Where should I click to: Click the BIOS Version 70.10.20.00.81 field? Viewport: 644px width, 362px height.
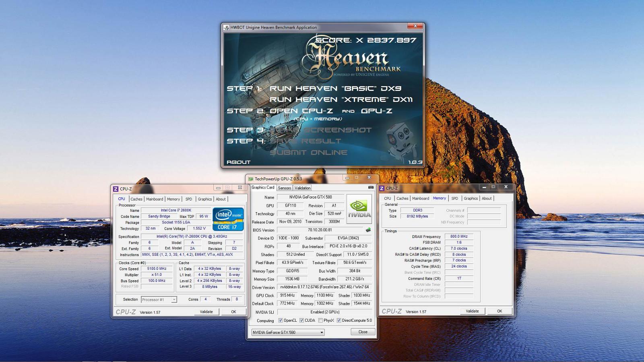[320, 230]
